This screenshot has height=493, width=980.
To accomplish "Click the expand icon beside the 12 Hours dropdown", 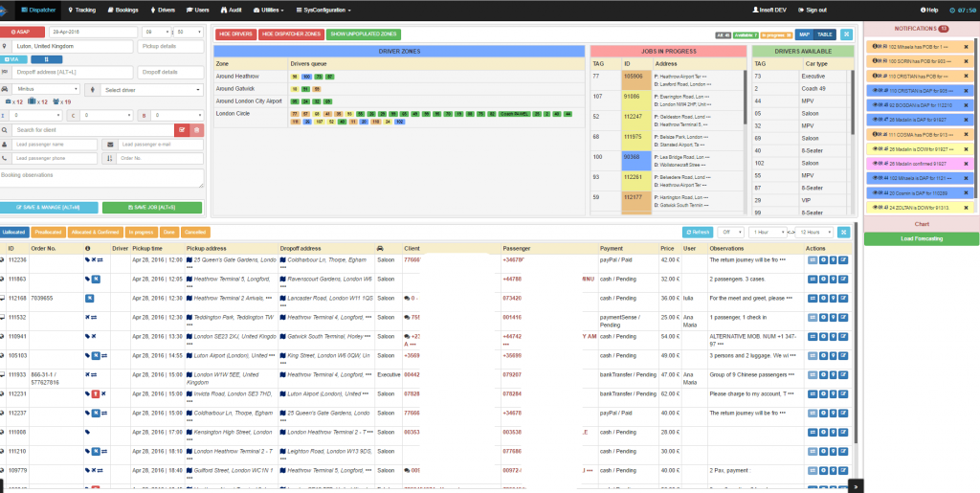I will tap(844, 232).
